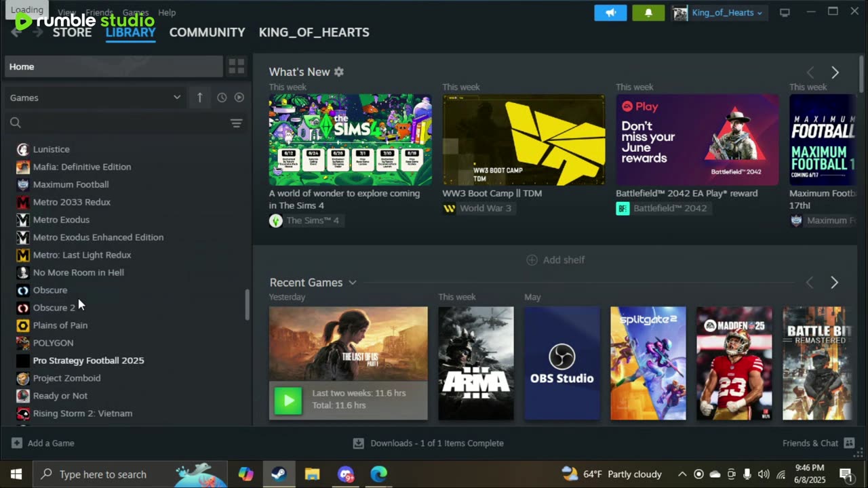The image size is (868, 488).
Task: Click the Big Picture mode monitor icon
Action: (785, 13)
